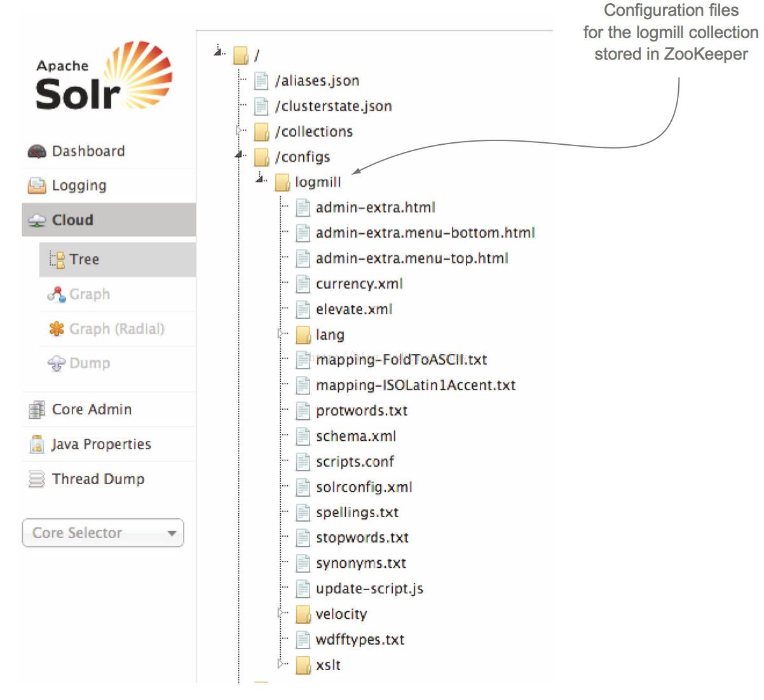Select elevate.xml file
The height and width of the screenshot is (700, 764).
(354, 309)
